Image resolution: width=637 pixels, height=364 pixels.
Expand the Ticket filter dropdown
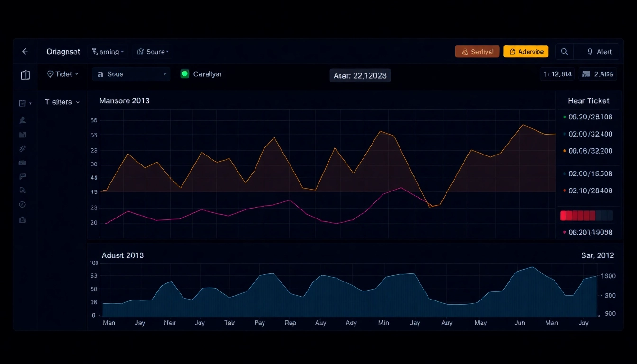(62, 74)
